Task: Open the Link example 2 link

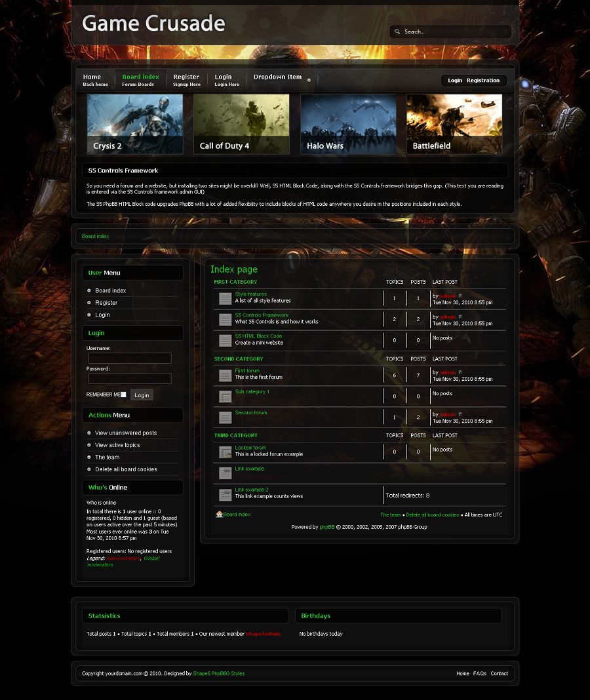Action: pos(252,490)
